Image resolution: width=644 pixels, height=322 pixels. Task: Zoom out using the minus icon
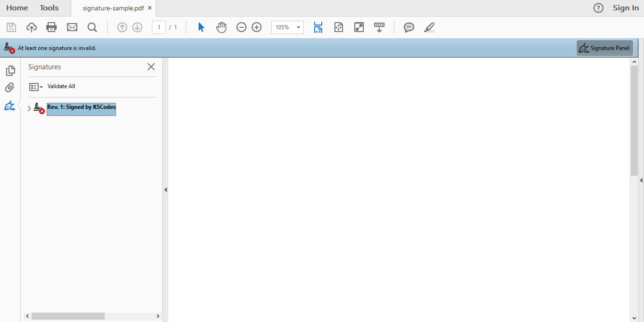coord(241,27)
